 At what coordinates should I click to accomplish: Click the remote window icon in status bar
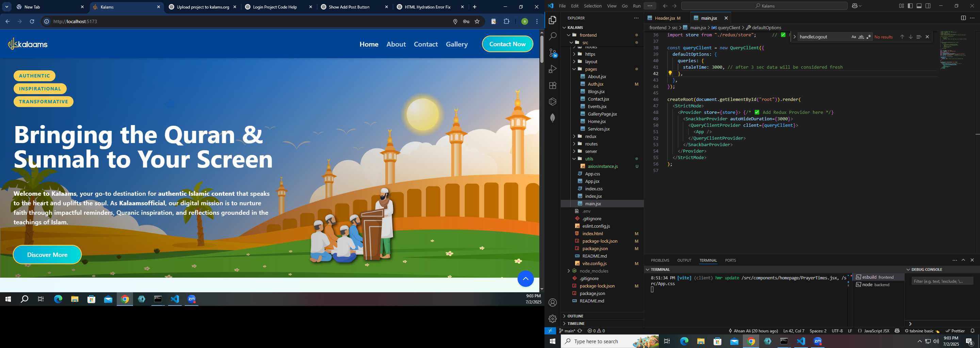tap(550, 331)
